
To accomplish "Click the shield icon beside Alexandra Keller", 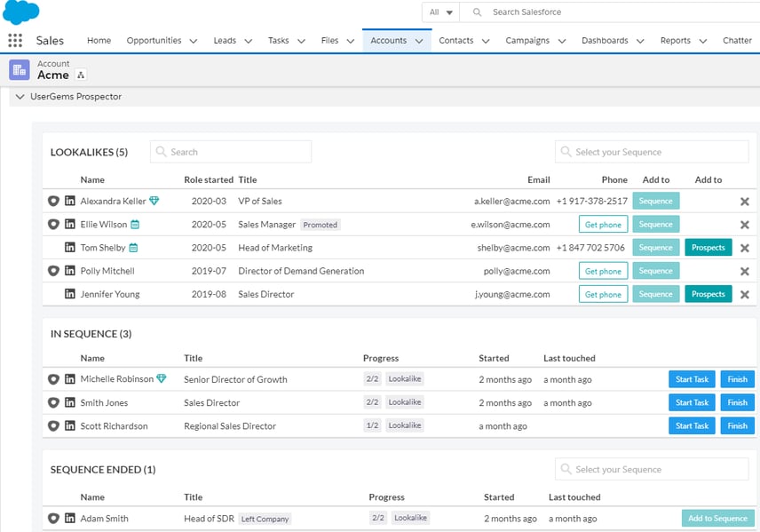I will (x=53, y=201).
